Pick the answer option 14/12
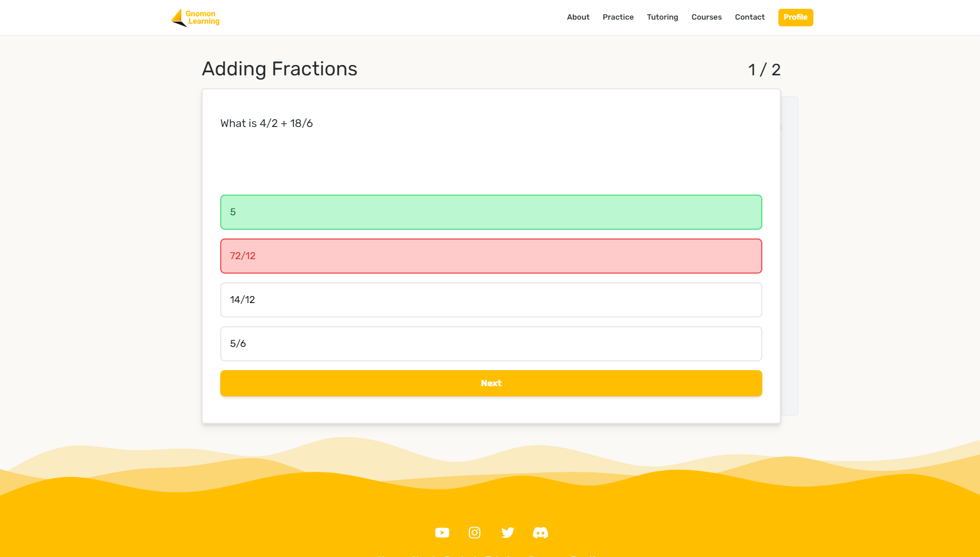The height and width of the screenshot is (557, 980). pyautogui.click(x=491, y=300)
